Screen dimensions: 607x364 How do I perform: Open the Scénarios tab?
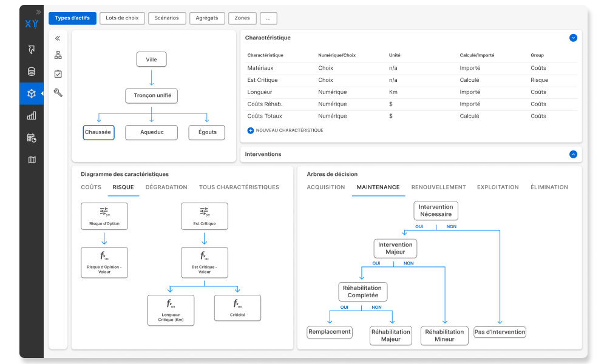click(x=166, y=18)
